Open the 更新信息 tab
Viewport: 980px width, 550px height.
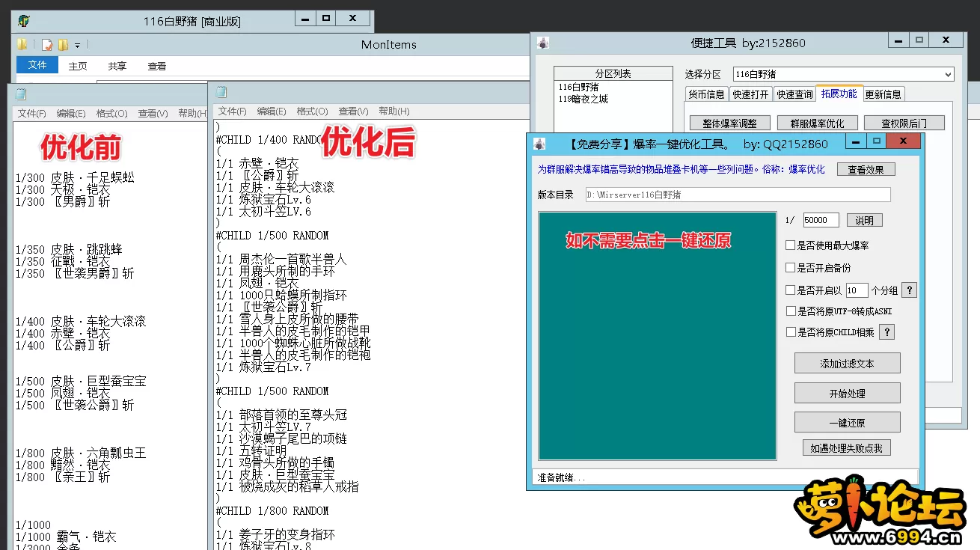pos(883,94)
